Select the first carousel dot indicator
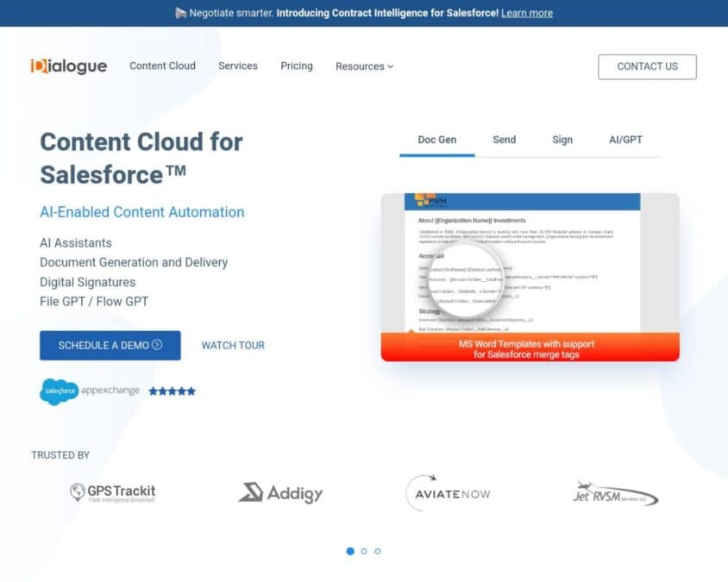The width and height of the screenshot is (728, 582). tap(350, 551)
